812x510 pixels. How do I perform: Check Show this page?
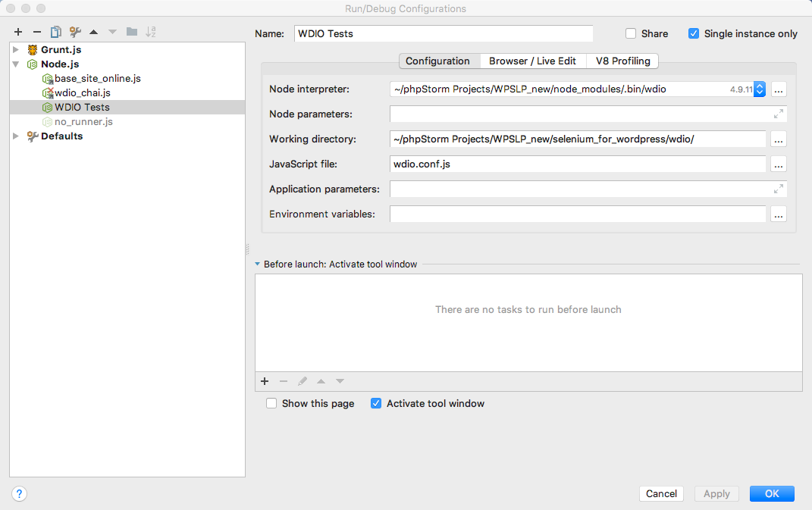[271, 403]
